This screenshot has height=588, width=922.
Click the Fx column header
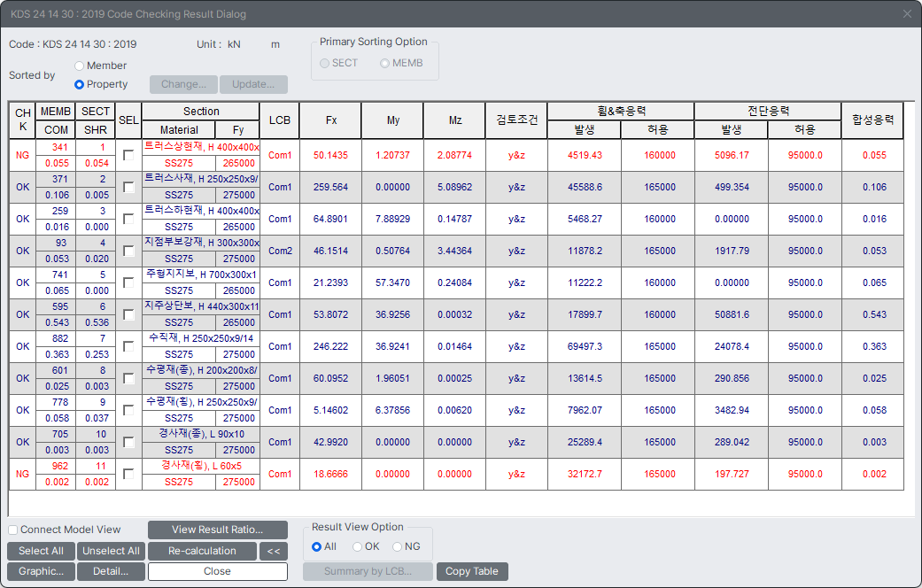[331, 120]
